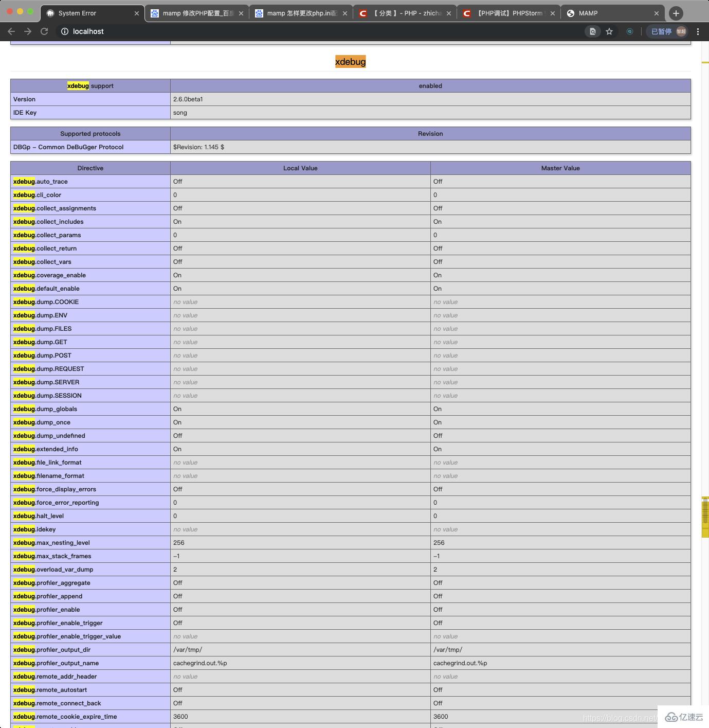Image resolution: width=709 pixels, height=728 pixels.
Task: Select IDE Key value song
Action: click(x=180, y=113)
